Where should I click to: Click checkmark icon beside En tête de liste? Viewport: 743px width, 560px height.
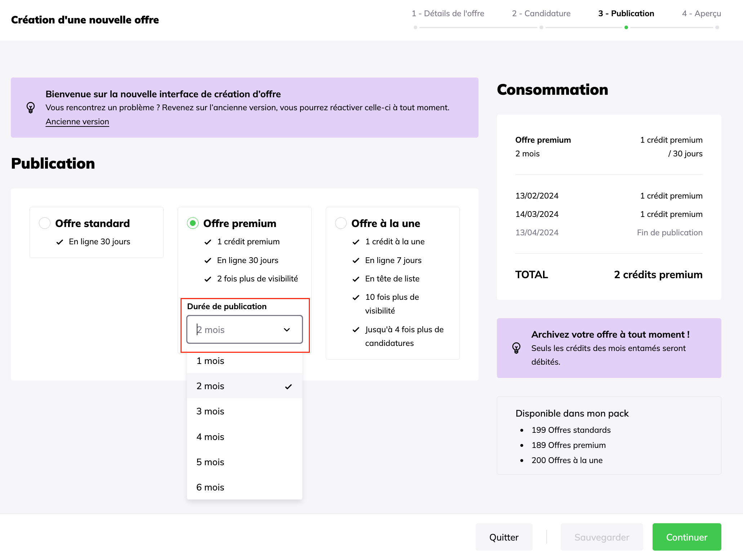pyautogui.click(x=356, y=279)
